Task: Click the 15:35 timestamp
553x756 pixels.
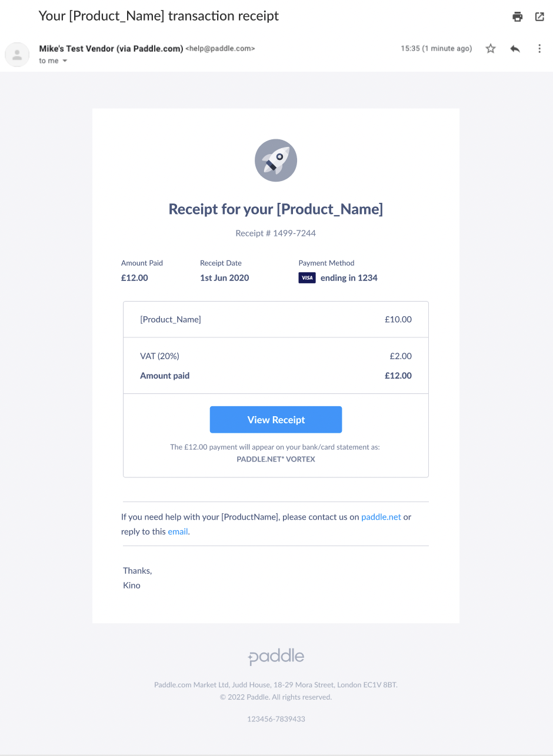Action: [410, 49]
